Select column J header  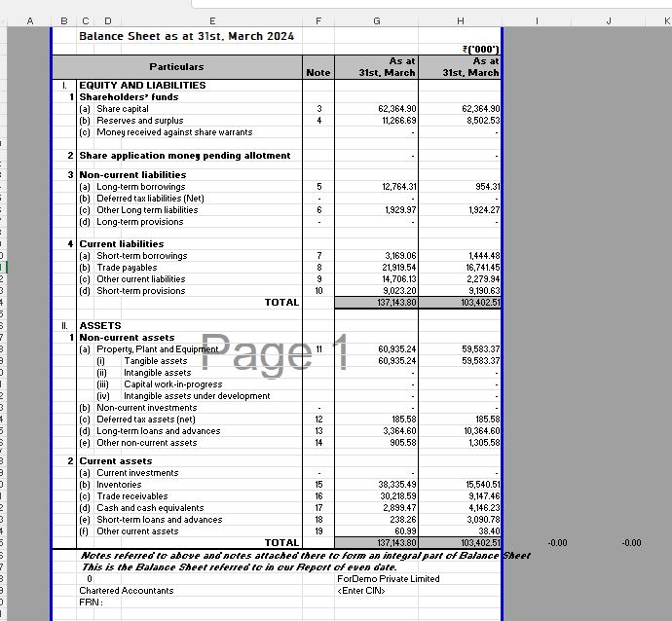pyautogui.click(x=609, y=21)
